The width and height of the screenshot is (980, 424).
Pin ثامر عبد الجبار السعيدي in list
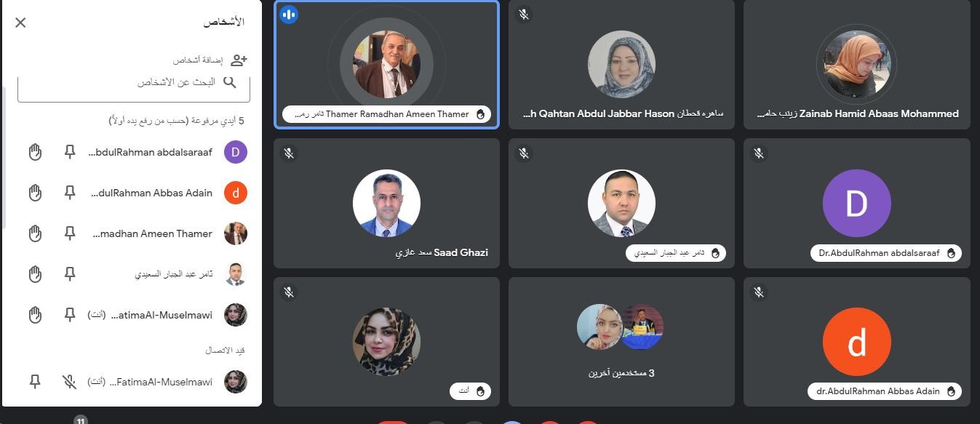(x=70, y=274)
